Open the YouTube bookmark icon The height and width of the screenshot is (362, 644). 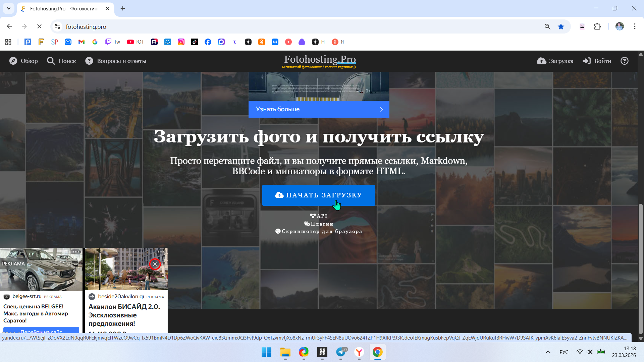point(130,42)
